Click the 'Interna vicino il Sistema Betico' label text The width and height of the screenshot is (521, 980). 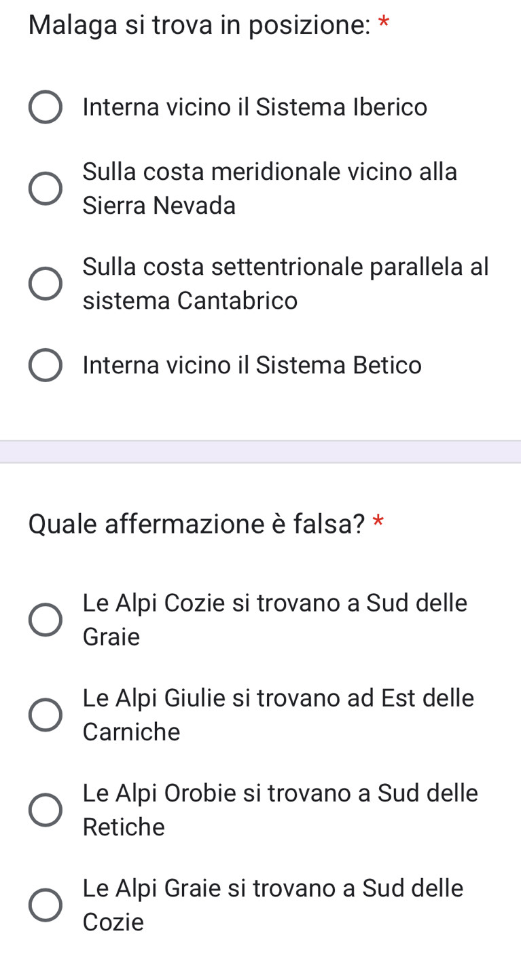252,365
